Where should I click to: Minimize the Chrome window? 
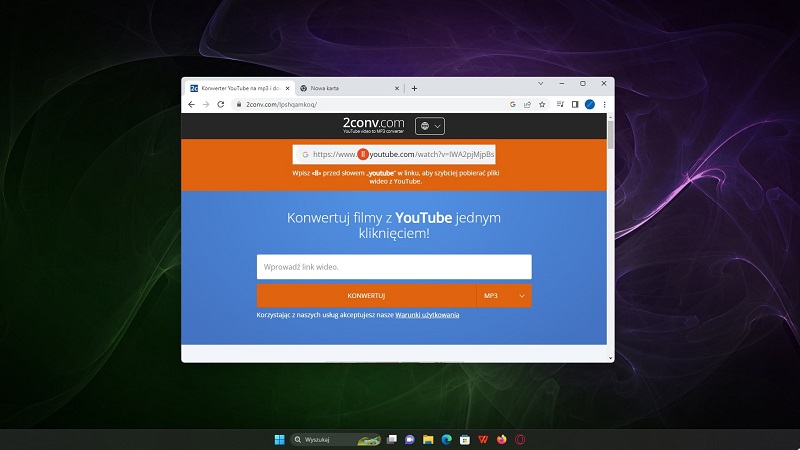pyautogui.click(x=562, y=83)
